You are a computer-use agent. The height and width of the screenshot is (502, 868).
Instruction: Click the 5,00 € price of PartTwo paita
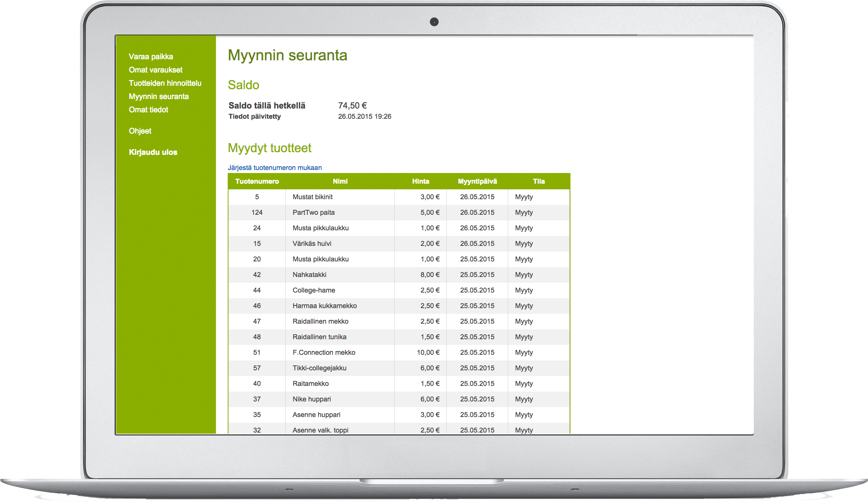pyautogui.click(x=430, y=212)
